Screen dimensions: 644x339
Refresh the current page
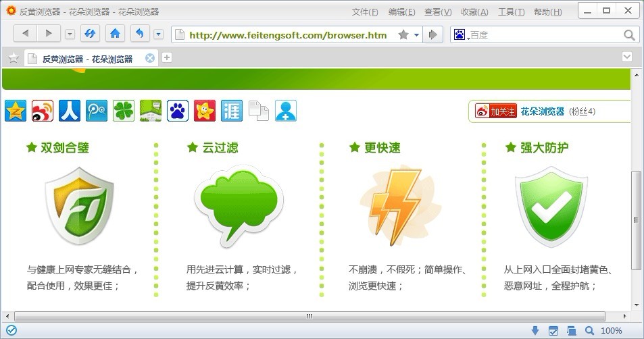(90, 34)
